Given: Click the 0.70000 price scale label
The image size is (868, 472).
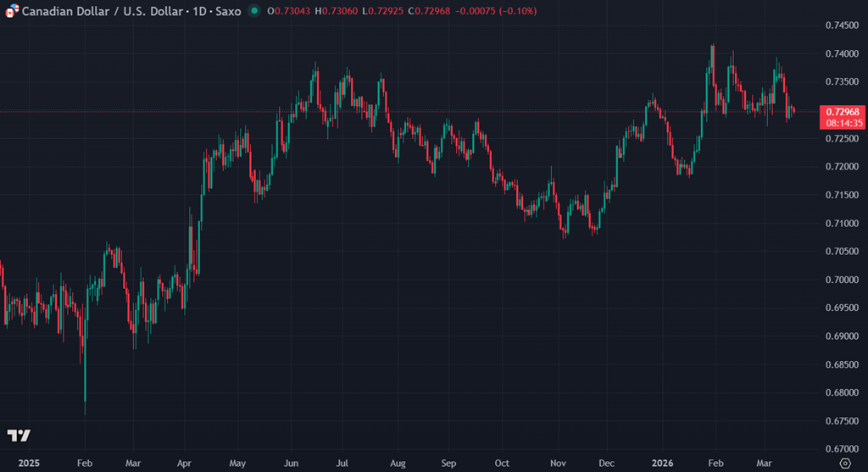Looking at the screenshot, I should tap(841, 280).
